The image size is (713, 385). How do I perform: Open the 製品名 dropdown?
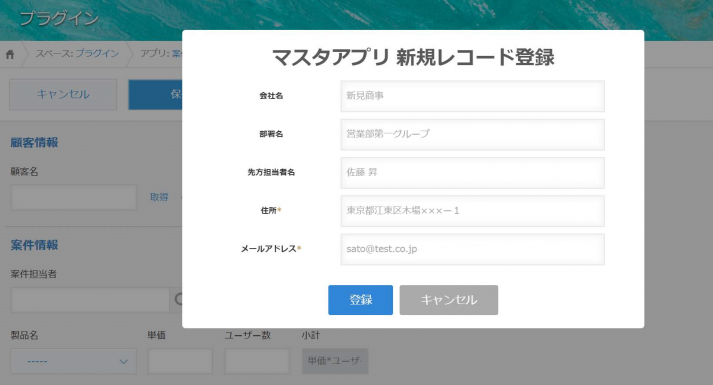click(x=74, y=361)
